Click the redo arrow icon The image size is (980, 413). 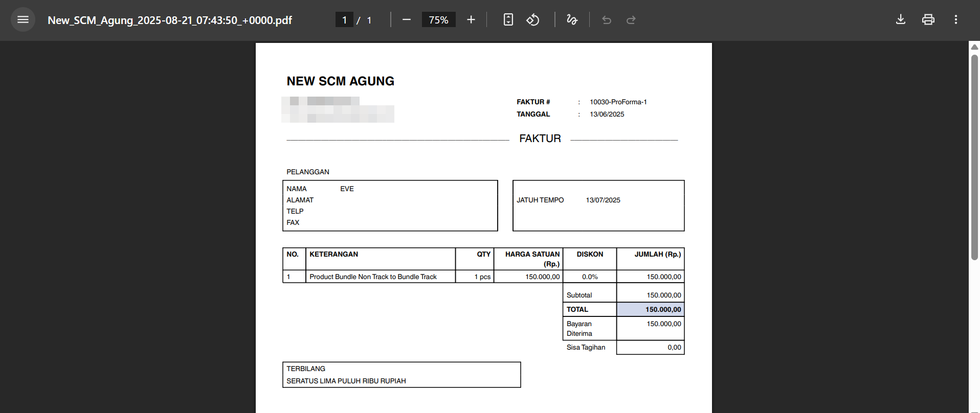631,20
